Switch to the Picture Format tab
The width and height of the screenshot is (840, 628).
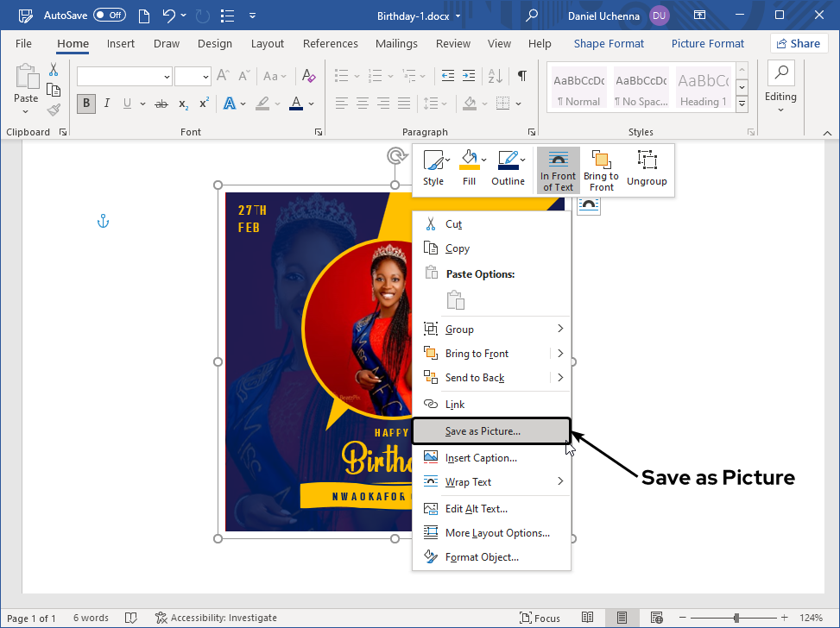point(707,44)
